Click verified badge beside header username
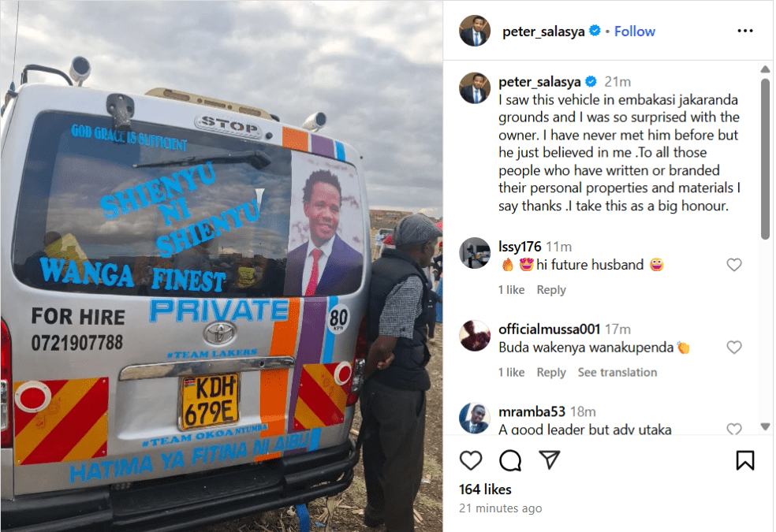 pyautogui.click(x=595, y=31)
